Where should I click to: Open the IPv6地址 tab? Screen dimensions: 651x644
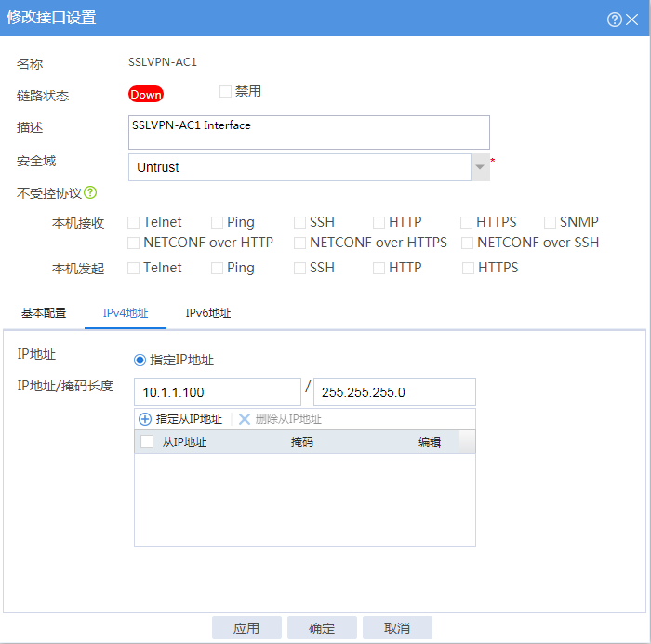tap(208, 313)
